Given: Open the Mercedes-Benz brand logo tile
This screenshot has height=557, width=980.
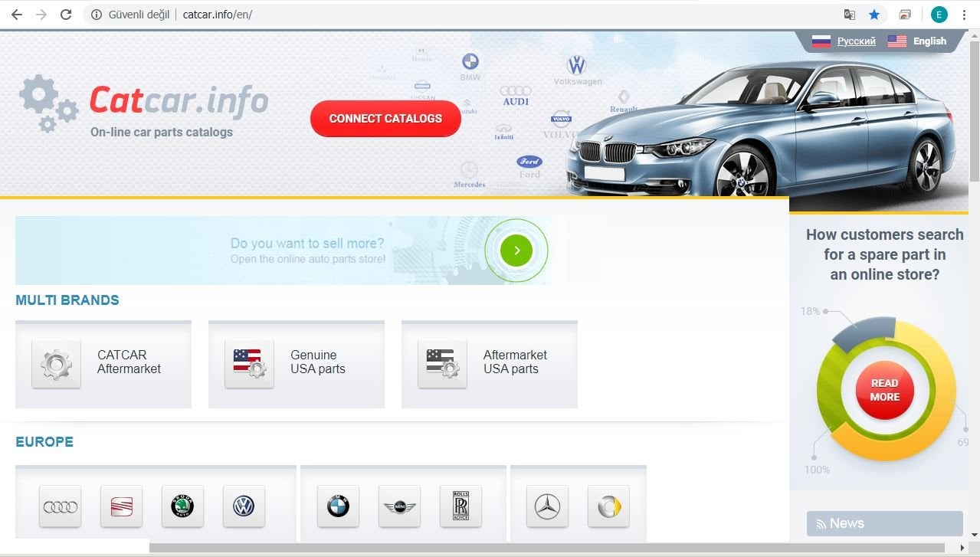Looking at the screenshot, I should [547, 506].
